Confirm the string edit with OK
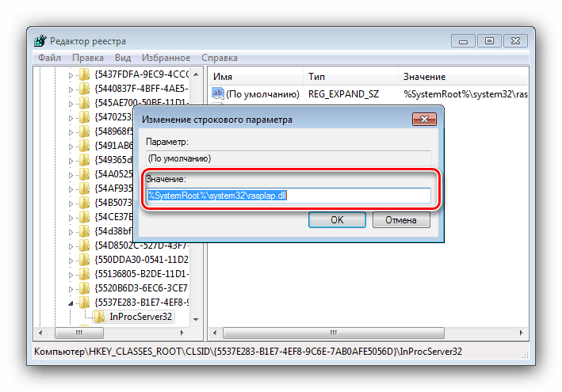This screenshot has height=392, width=562. click(337, 220)
